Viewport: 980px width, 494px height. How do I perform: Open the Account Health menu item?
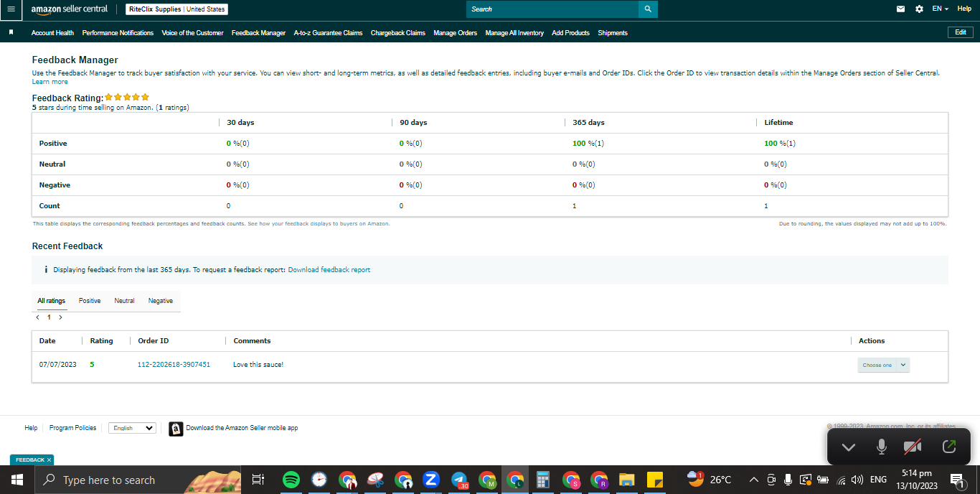pyautogui.click(x=52, y=33)
